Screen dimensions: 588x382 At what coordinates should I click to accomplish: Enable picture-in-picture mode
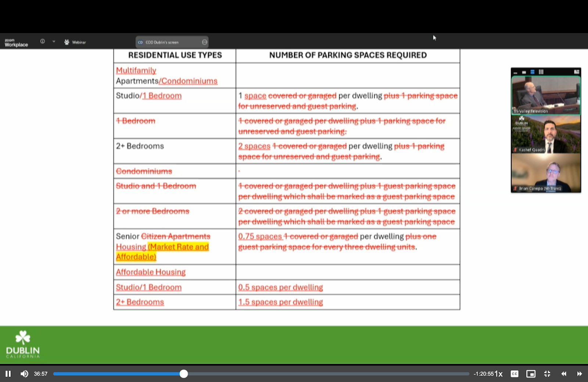[531, 374]
